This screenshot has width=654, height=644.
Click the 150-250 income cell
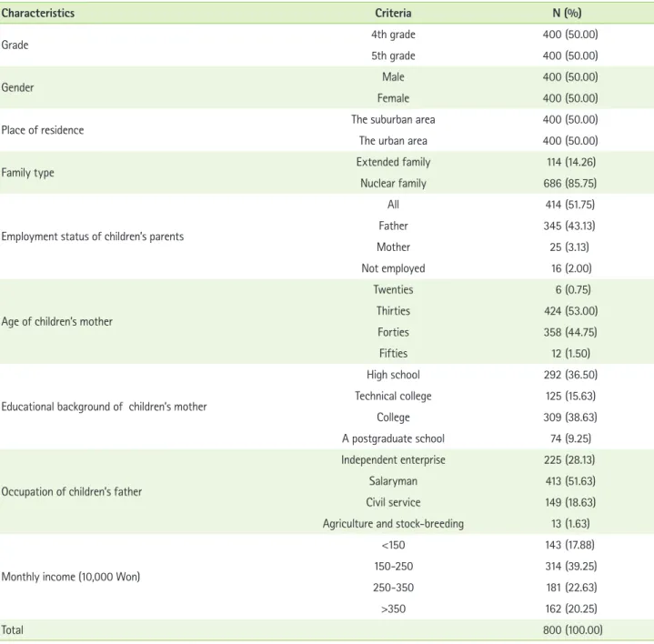tap(393, 566)
